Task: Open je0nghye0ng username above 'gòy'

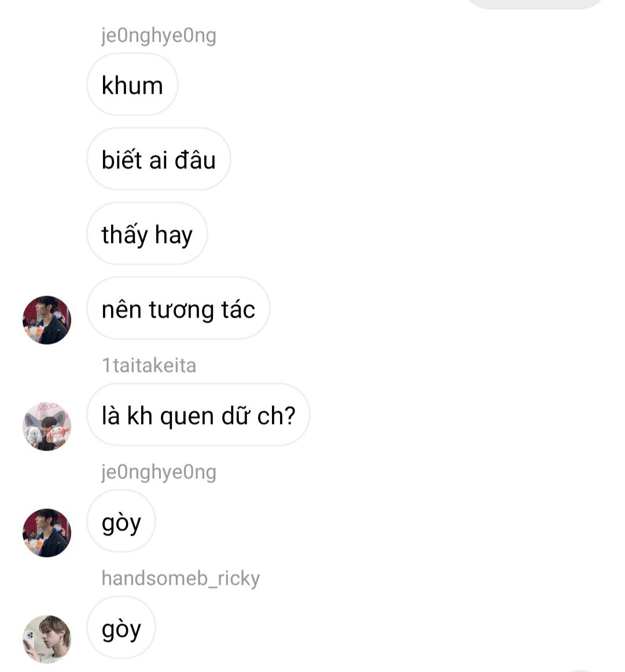Action: coord(159,472)
